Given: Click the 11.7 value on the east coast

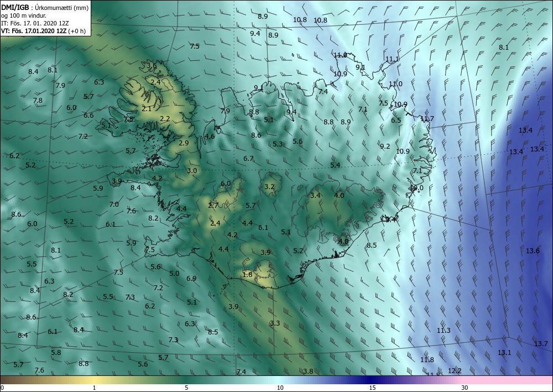Looking at the screenshot, I should (427, 118).
